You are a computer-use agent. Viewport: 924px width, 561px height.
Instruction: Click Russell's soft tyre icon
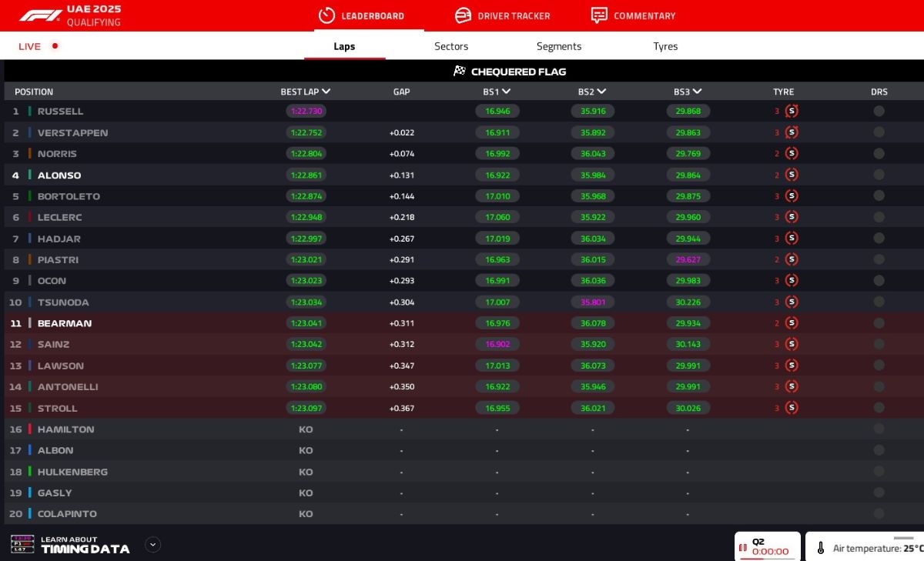coord(792,111)
